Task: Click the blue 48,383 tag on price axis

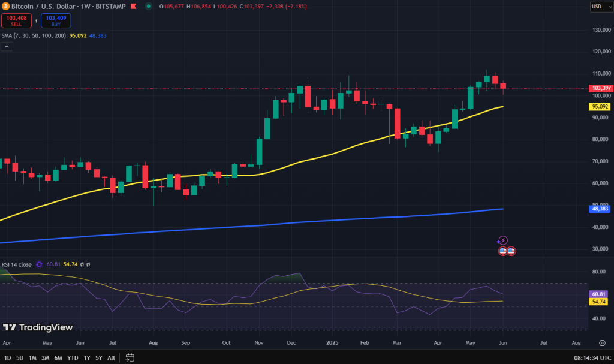Action: click(600, 209)
